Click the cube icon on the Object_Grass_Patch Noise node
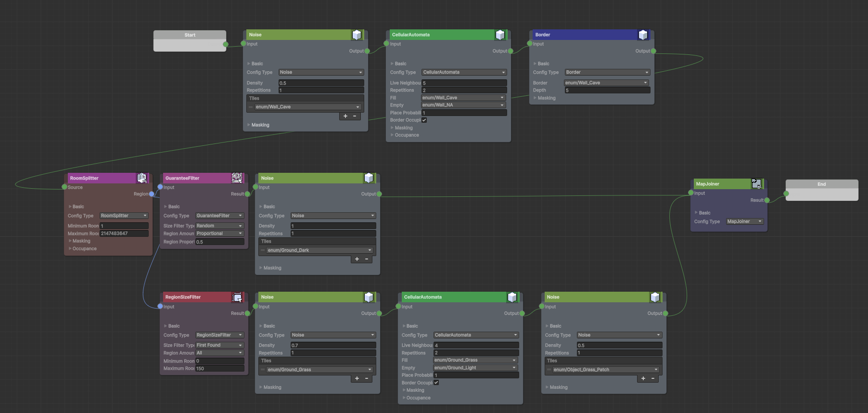Viewport: 868px width, 413px height. click(x=655, y=297)
